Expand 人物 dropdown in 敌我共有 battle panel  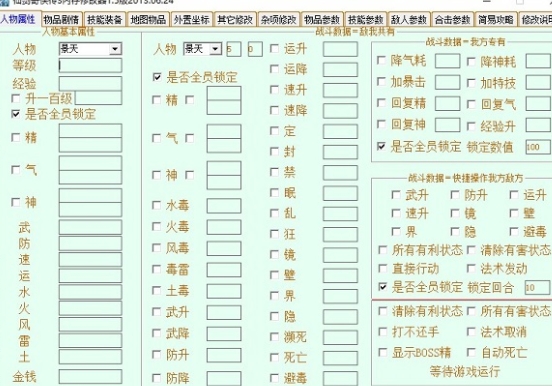215,49
